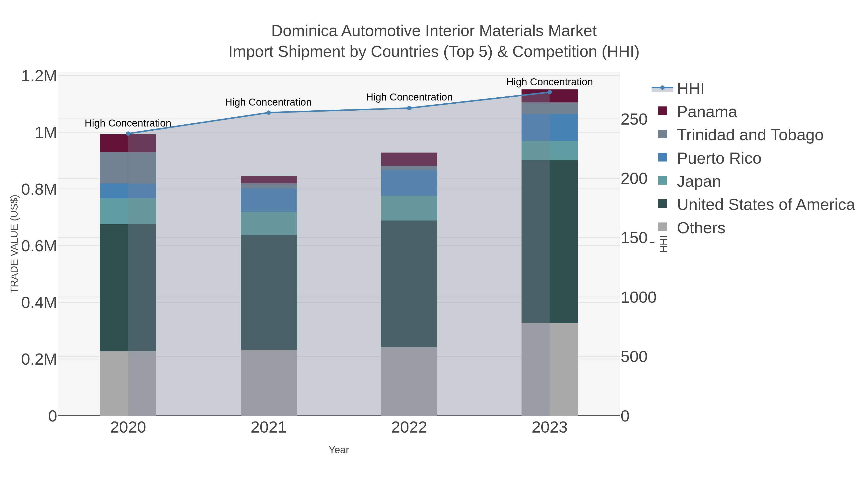The width and height of the screenshot is (868, 488).
Task: Click the 2020 Panama bar segment
Action: (x=128, y=143)
